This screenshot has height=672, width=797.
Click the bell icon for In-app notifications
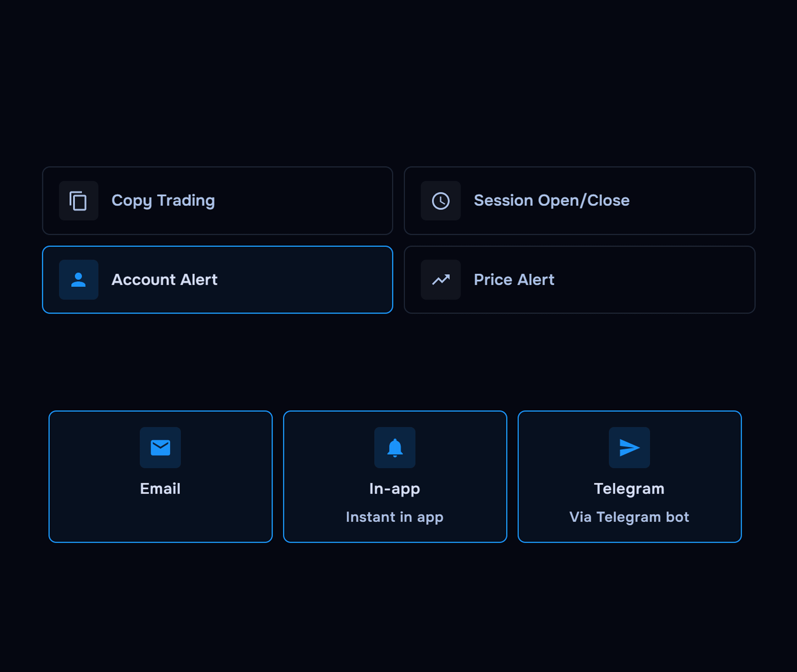coord(395,448)
